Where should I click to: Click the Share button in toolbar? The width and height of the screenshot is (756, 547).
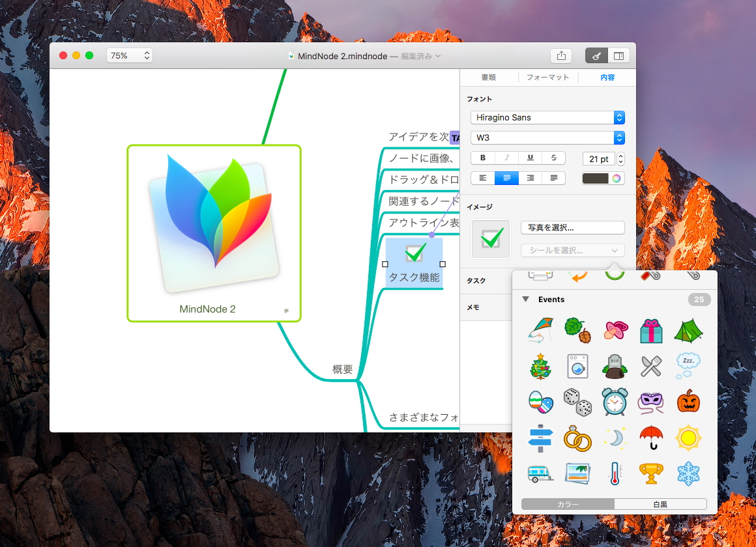point(561,56)
